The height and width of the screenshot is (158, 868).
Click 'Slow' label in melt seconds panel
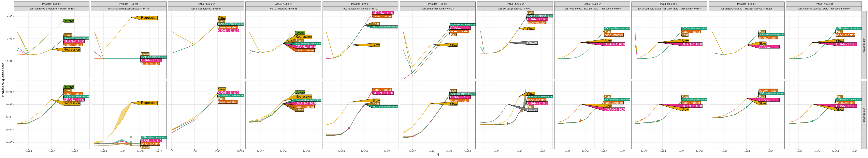coord(222,89)
